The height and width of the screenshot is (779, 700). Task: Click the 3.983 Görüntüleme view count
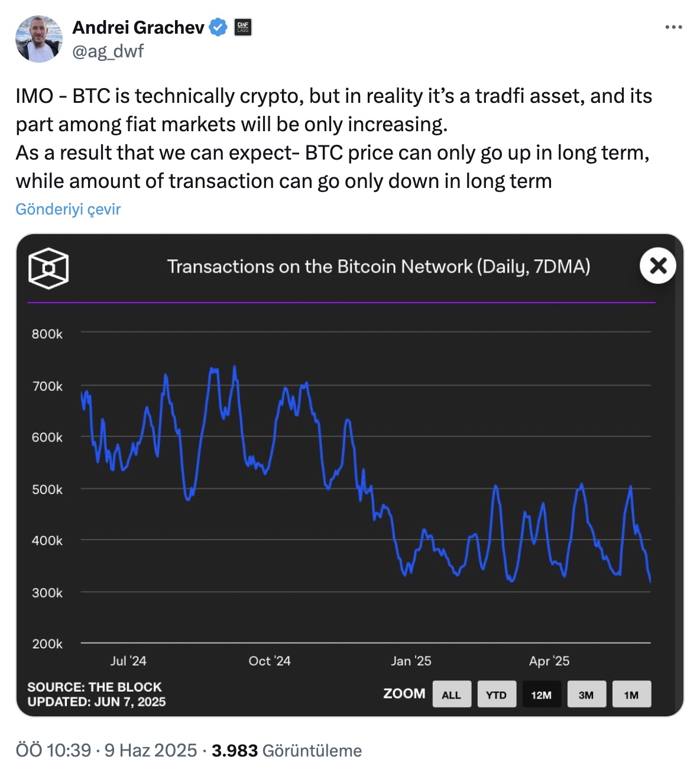(287, 751)
